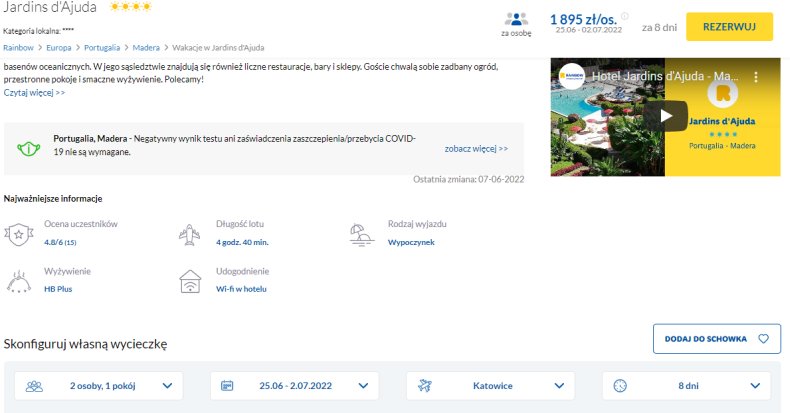
Task: Click 'Czytaj więcej >>' link
Action: pyautogui.click(x=34, y=93)
